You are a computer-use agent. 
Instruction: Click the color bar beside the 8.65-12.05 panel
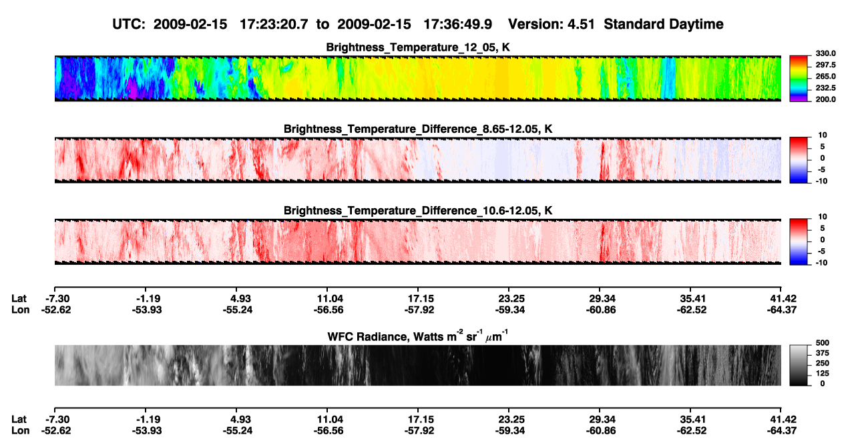799,159
